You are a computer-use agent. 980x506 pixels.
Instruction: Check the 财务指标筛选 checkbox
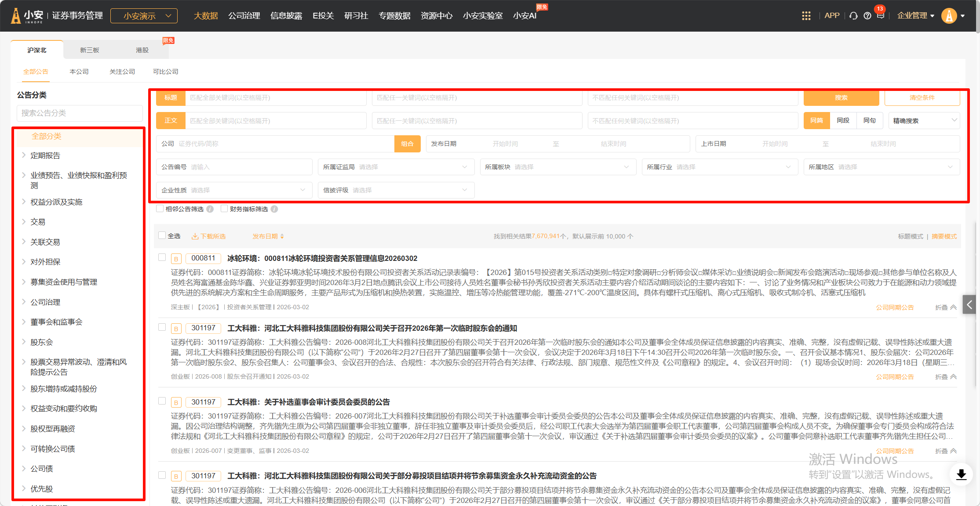pyautogui.click(x=224, y=209)
